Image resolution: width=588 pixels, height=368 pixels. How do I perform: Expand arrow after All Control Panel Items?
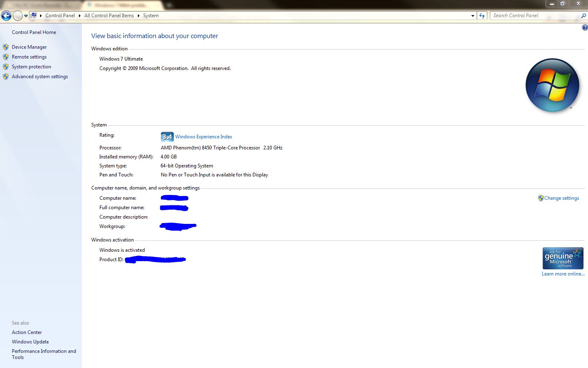pos(138,16)
